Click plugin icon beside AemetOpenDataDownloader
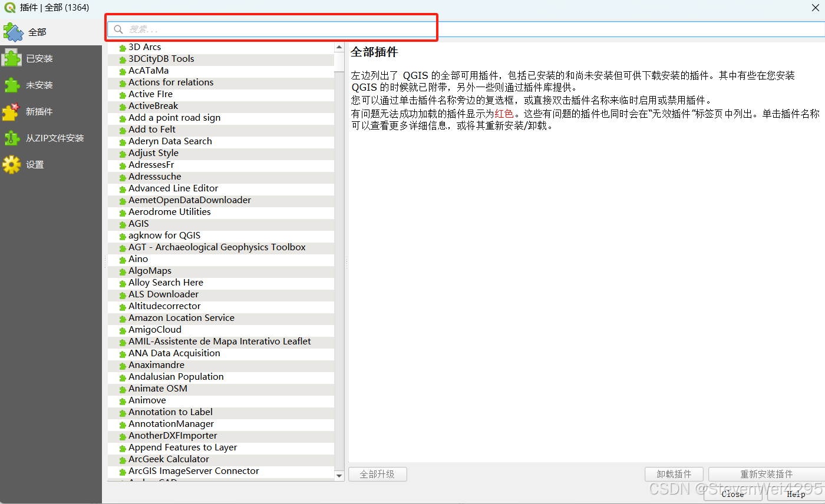Image resolution: width=825 pixels, height=504 pixels. [123, 201]
